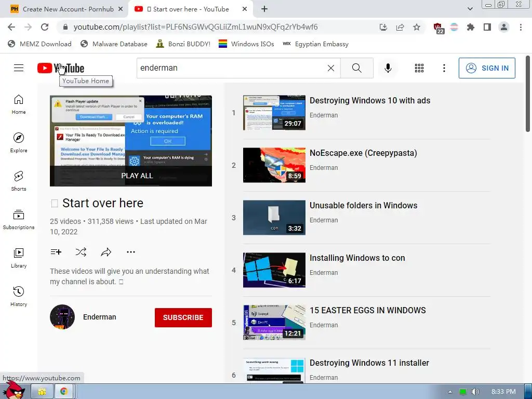Play Destroying Windows 10 with ads thumbnail
The width and height of the screenshot is (532, 399).
click(x=274, y=113)
